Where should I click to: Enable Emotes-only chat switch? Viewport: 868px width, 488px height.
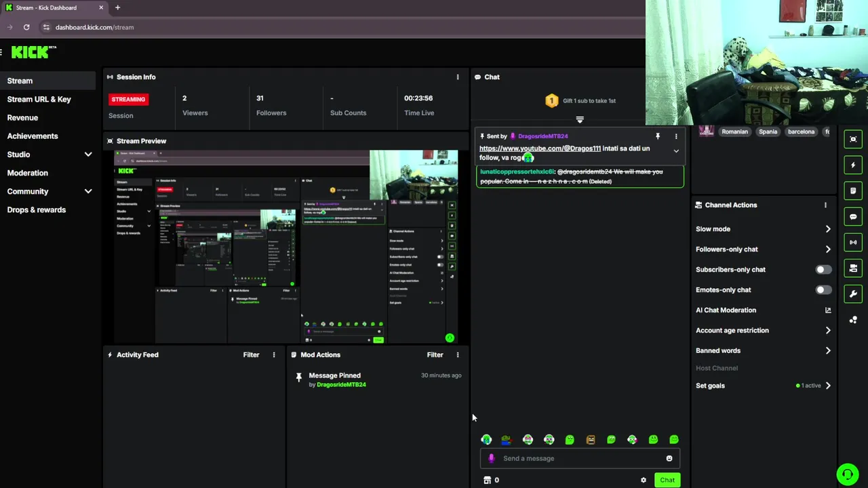(823, 289)
